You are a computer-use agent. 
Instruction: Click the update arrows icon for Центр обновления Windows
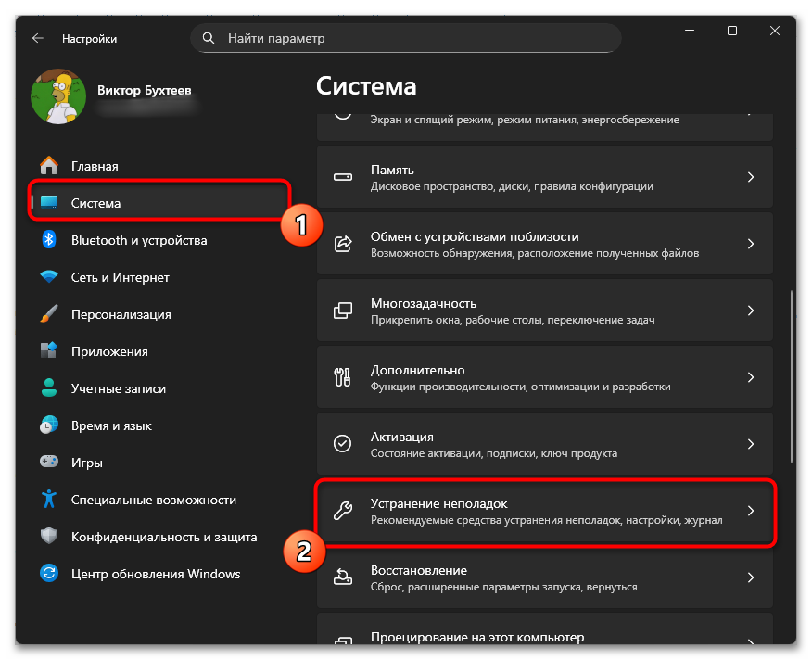coord(49,573)
